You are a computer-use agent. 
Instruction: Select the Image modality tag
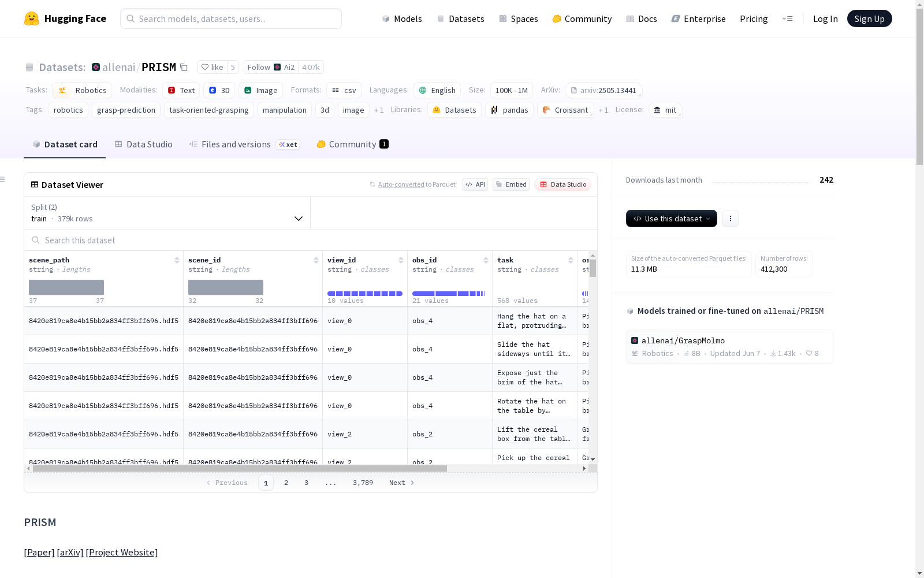[x=260, y=90]
